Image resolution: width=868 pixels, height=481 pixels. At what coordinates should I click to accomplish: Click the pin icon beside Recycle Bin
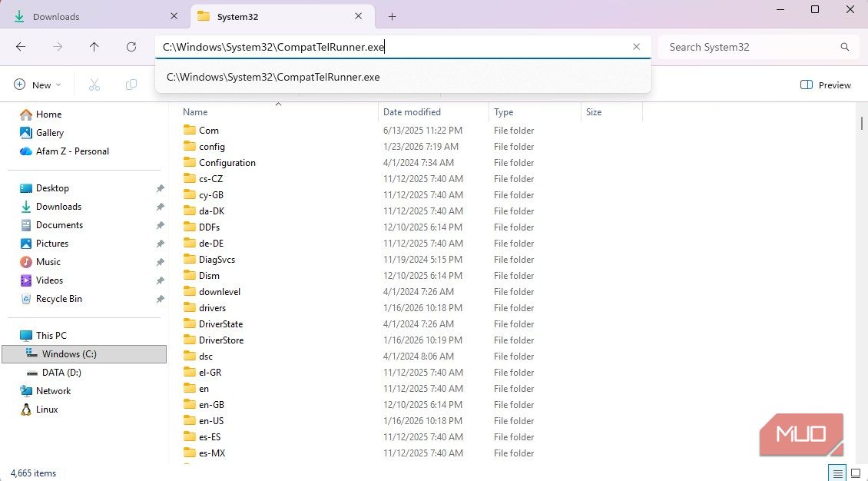pos(160,299)
